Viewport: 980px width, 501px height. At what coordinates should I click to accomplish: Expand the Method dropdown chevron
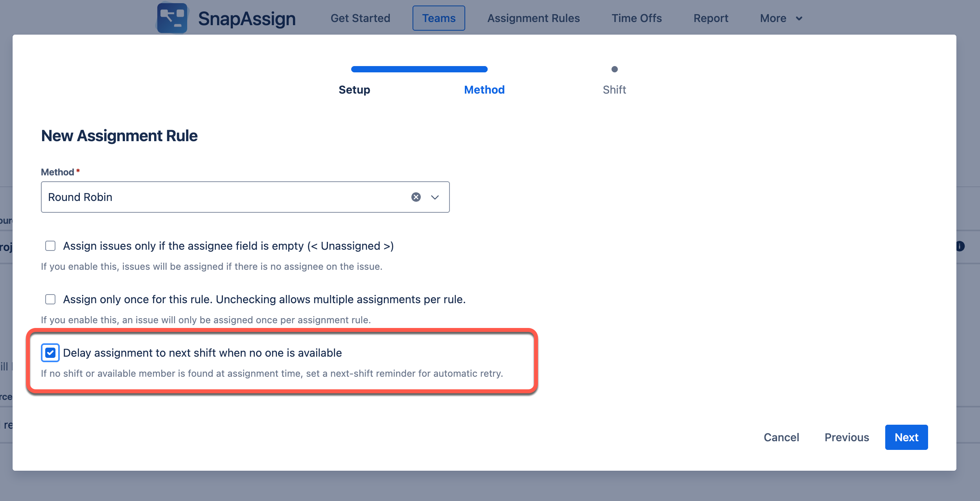tap(435, 197)
